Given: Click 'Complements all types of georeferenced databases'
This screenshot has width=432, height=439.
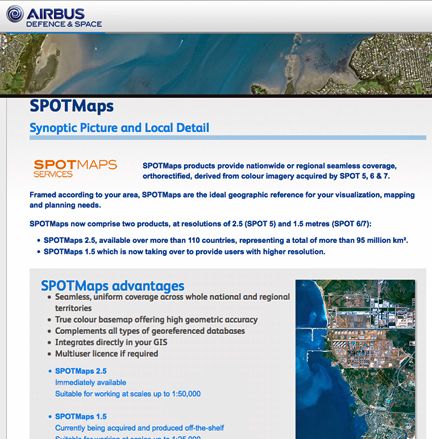Looking at the screenshot, I should [150, 331].
